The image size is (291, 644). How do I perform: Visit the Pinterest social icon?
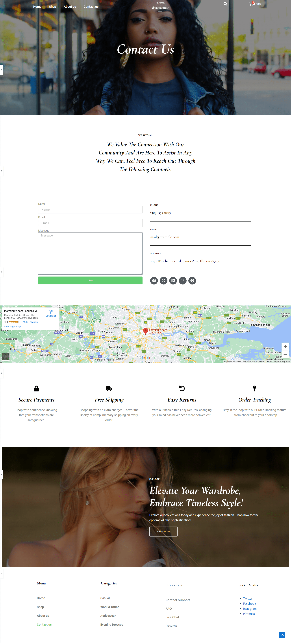[x=192, y=281]
